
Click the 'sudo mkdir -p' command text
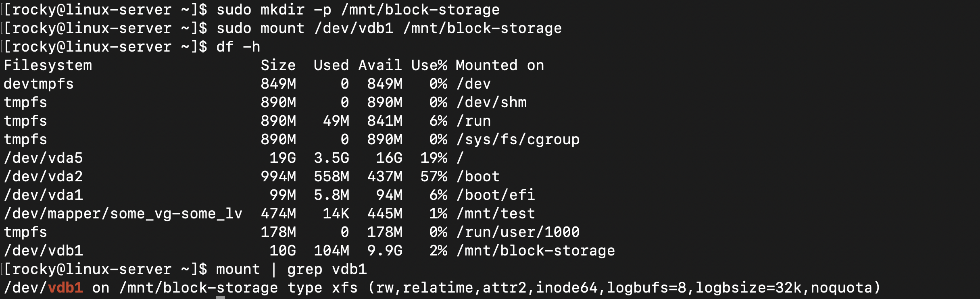click(274, 10)
